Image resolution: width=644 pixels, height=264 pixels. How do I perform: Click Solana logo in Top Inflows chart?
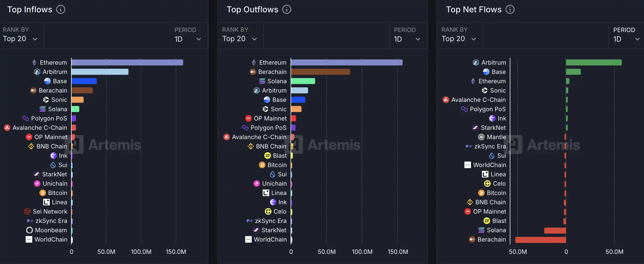pyautogui.click(x=43, y=109)
